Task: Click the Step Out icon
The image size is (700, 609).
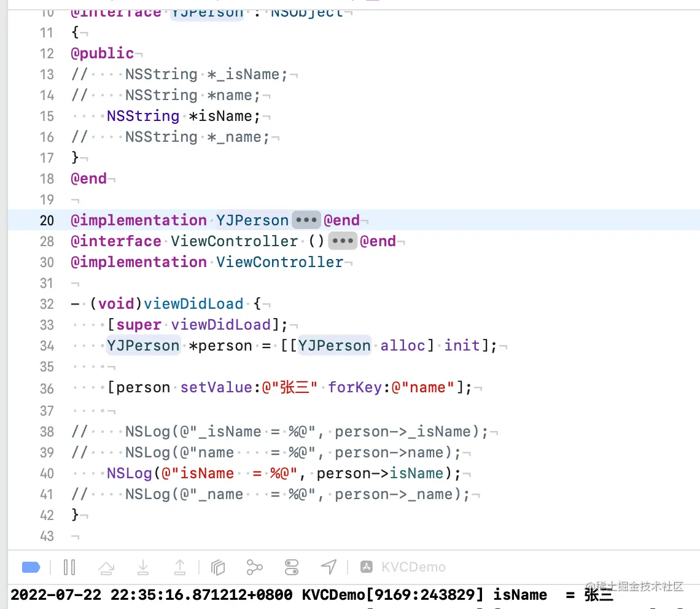Action: click(x=180, y=567)
